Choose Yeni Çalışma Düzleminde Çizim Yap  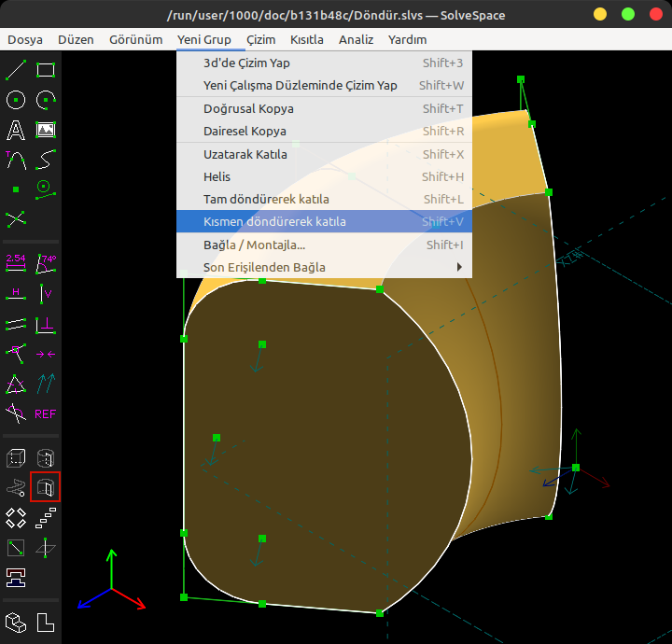325,85
